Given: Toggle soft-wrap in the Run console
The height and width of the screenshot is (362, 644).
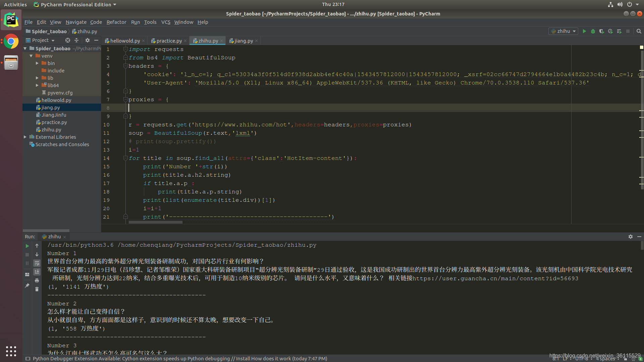Looking at the screenshot, I should point(37,263).
